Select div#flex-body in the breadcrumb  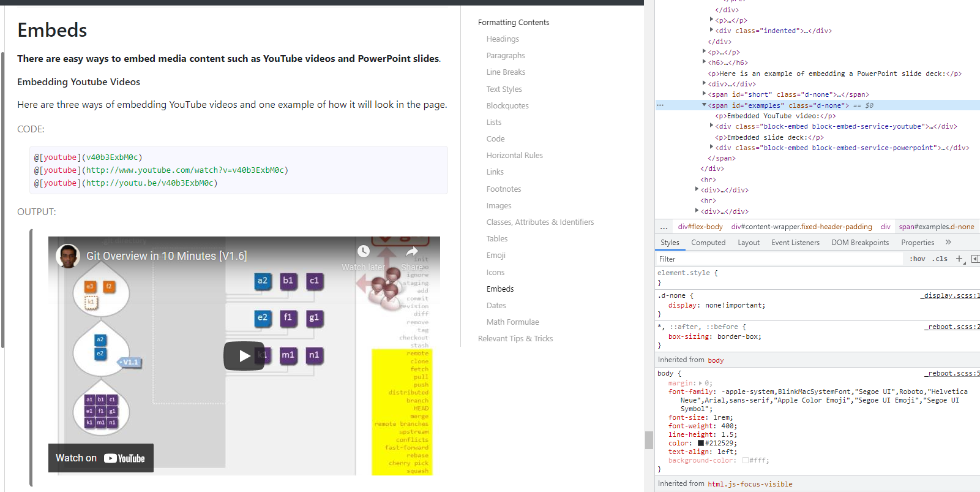coord(700,227)
